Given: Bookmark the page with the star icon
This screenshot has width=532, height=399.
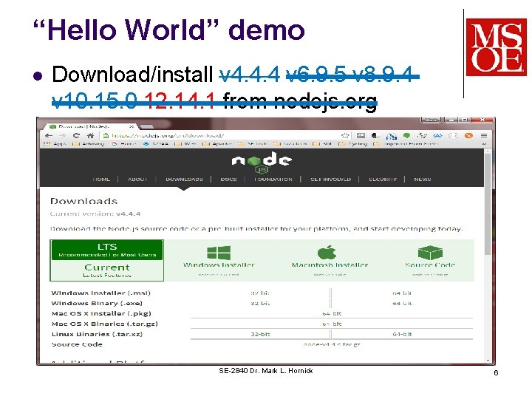Looking at the screenshot, I should (x=345, y=135).
